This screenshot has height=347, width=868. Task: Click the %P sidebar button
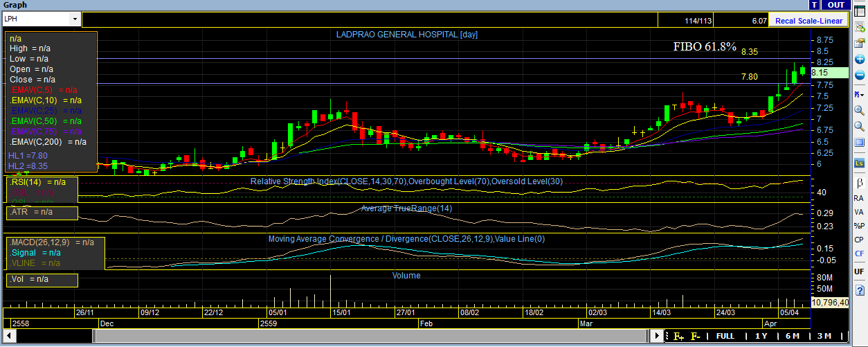pyautogui.click(x=859, y=226)
